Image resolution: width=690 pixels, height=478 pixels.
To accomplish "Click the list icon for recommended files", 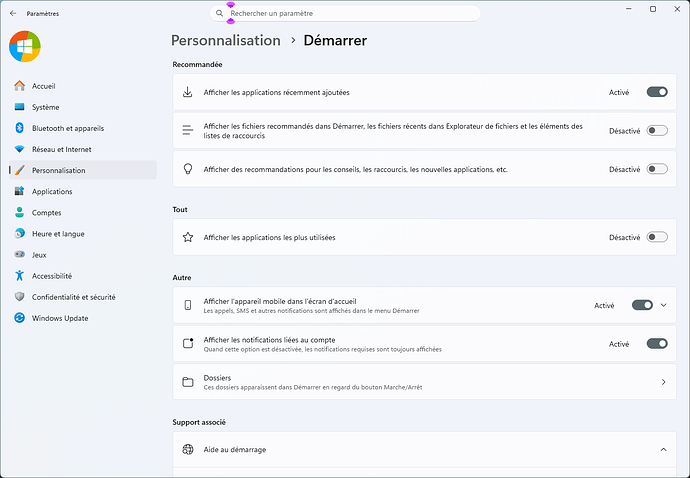I will pos(187,130).
